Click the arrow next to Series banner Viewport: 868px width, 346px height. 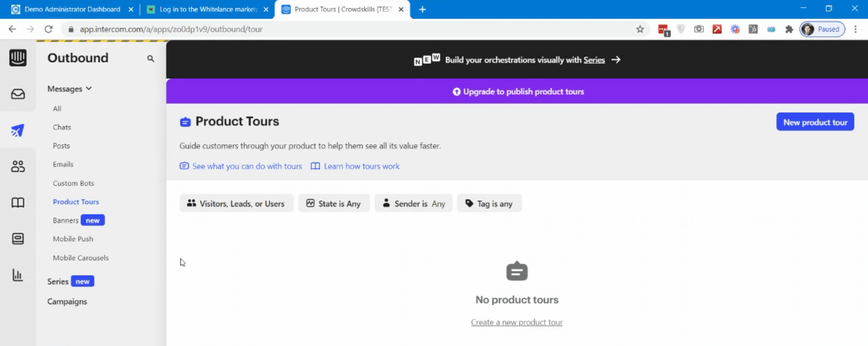[616, 60]
